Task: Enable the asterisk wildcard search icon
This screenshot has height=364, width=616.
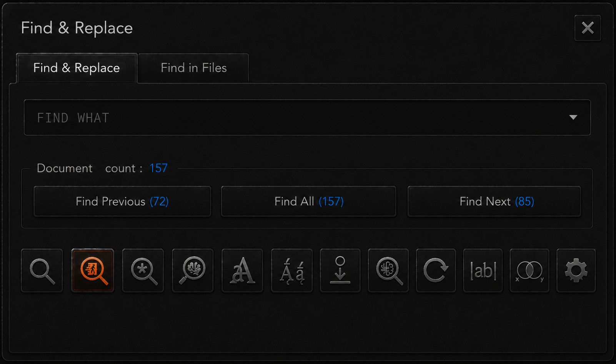Action: (143, 271)
